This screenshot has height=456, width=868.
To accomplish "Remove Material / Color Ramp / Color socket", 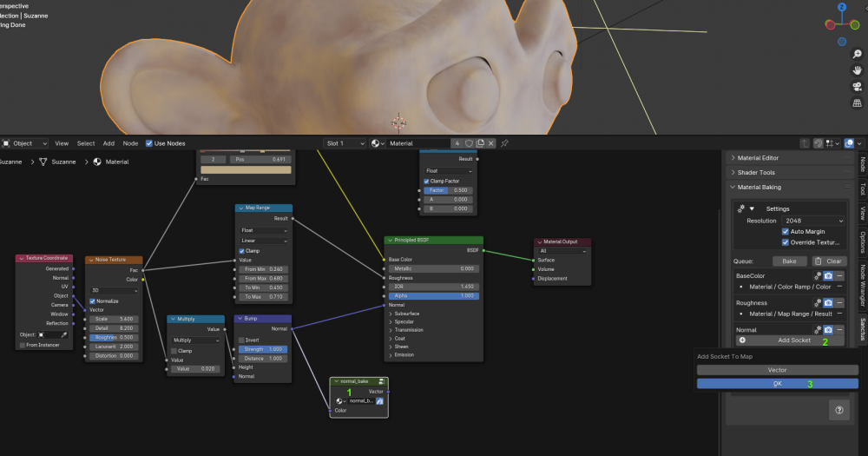I will (839, 287).
